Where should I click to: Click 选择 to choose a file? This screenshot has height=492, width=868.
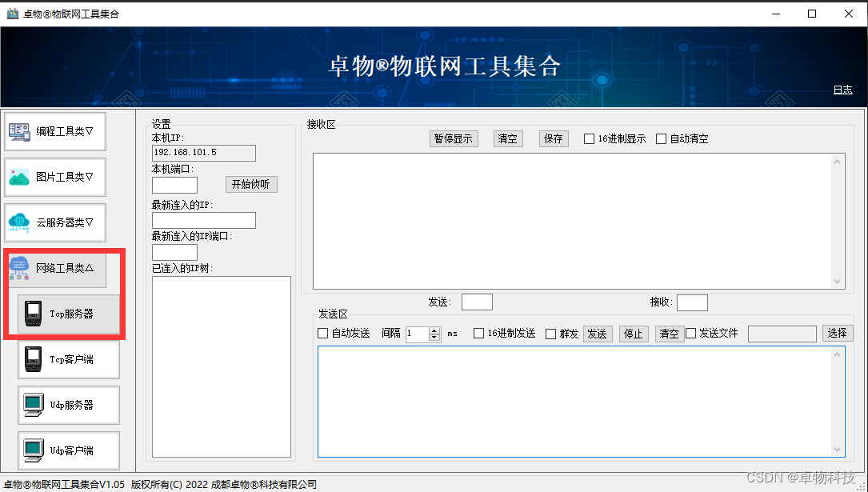tap(837, 333)
